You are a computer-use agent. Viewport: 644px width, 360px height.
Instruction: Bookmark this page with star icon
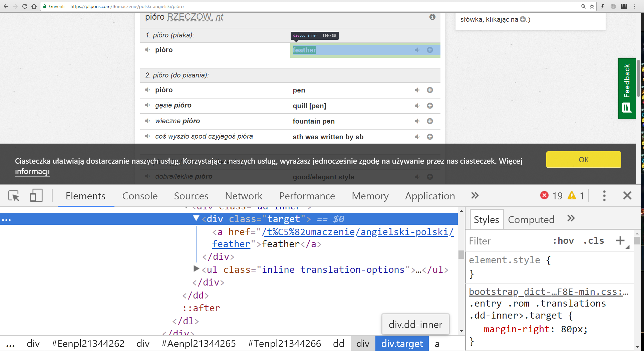pos(592,6)
